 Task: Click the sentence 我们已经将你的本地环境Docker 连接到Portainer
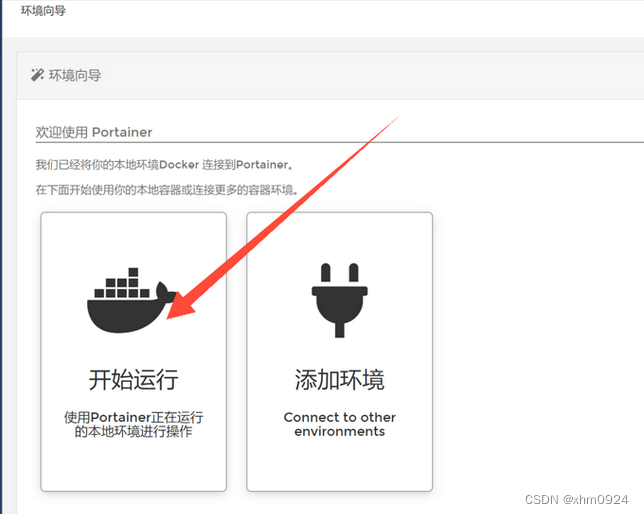pos(165,165)
